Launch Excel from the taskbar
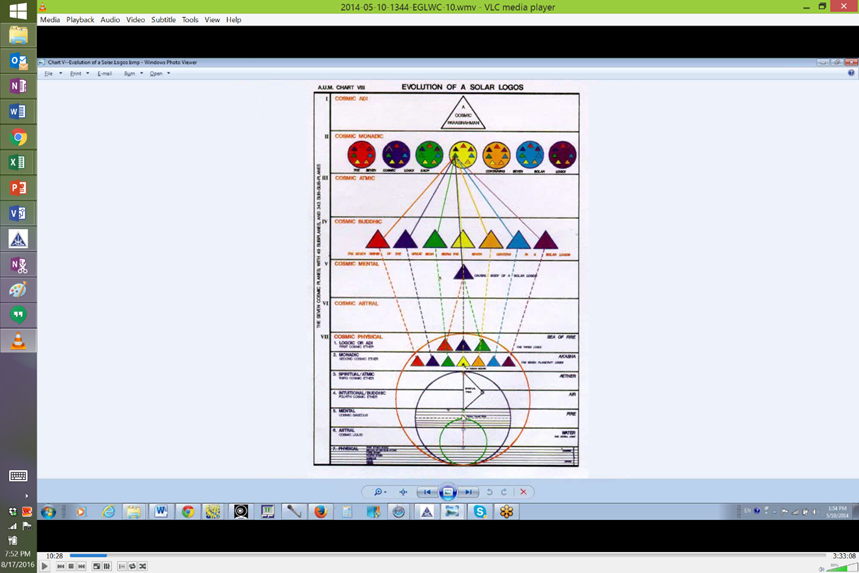859x573 pixels. [18, 162]
